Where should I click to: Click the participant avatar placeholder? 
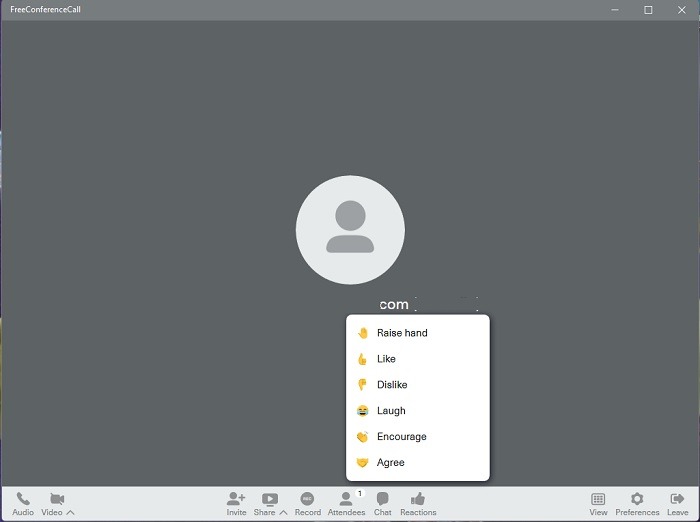pos(350,230)
